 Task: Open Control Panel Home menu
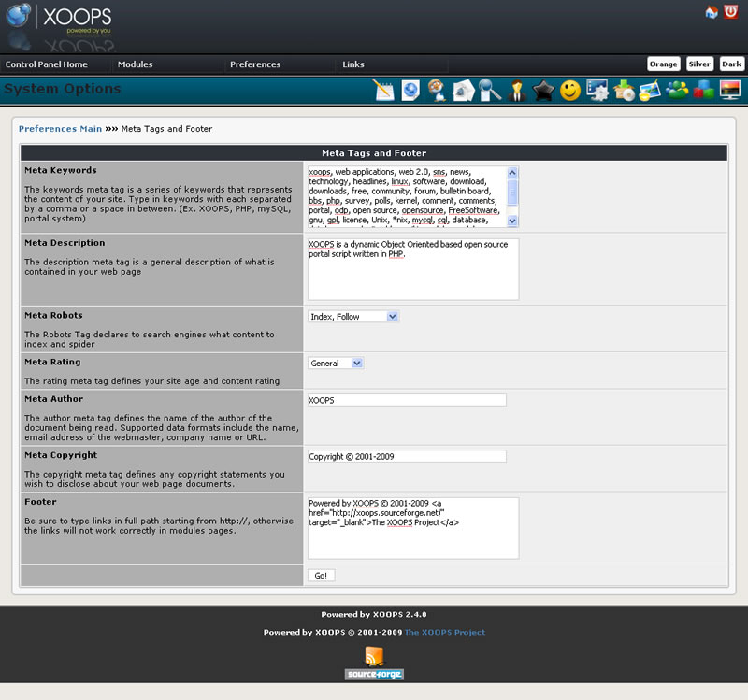click(x=46, y=64)
